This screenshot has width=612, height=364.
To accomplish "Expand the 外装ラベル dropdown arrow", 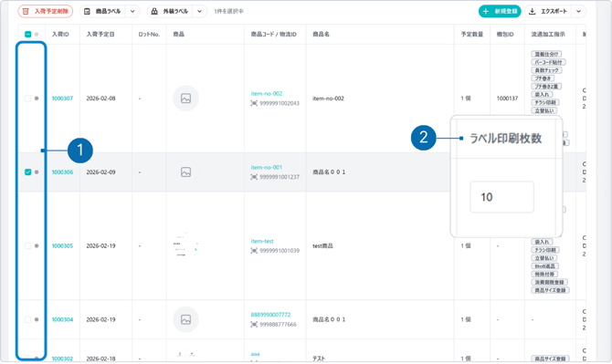I will point(200,11).
